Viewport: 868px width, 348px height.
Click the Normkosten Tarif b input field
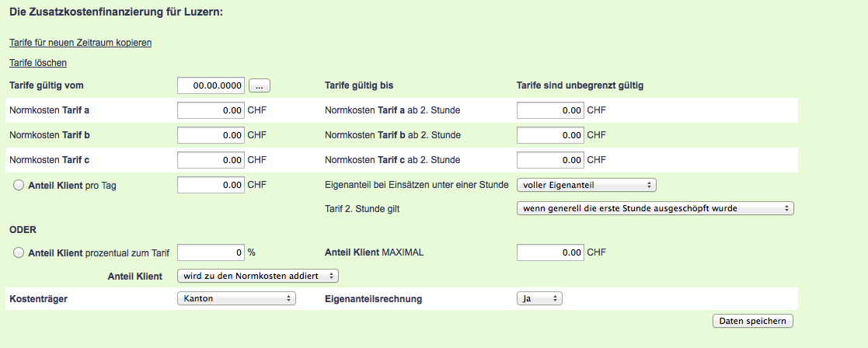tap(211, 135)
